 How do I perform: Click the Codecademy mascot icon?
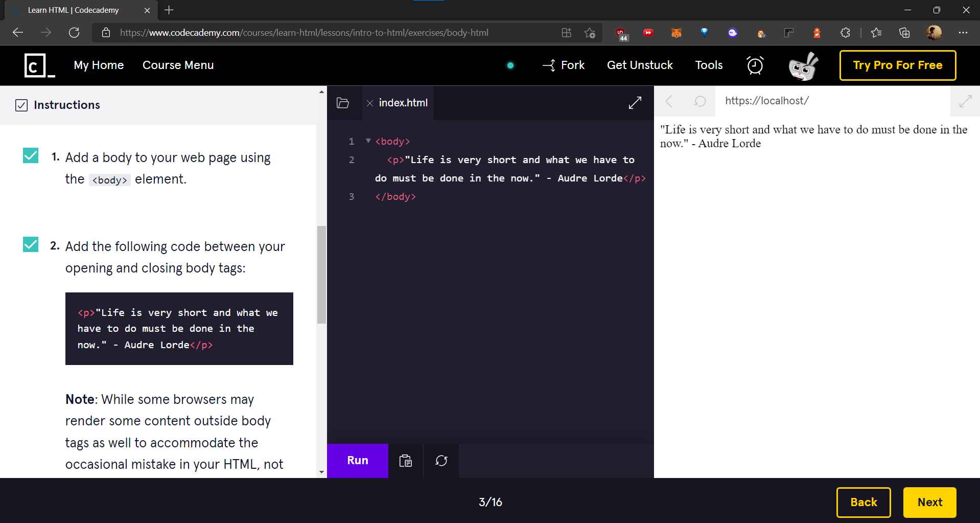[x=803, y=65]
